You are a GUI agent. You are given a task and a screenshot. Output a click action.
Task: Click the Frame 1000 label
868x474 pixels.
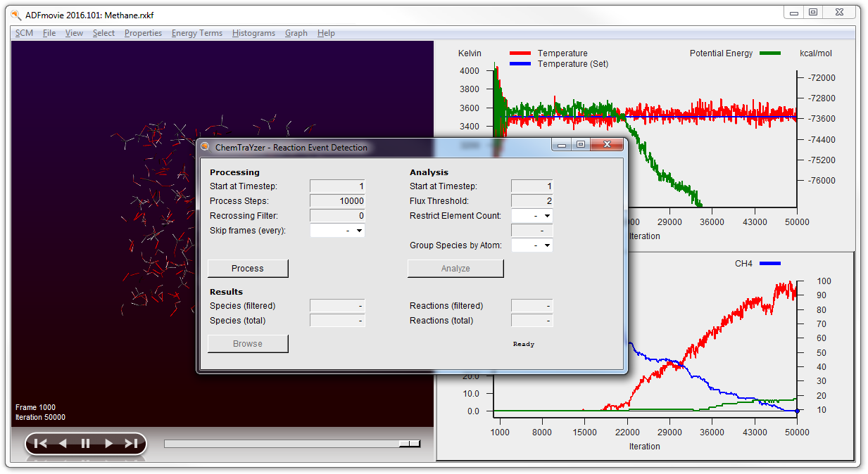coord(35,407)
